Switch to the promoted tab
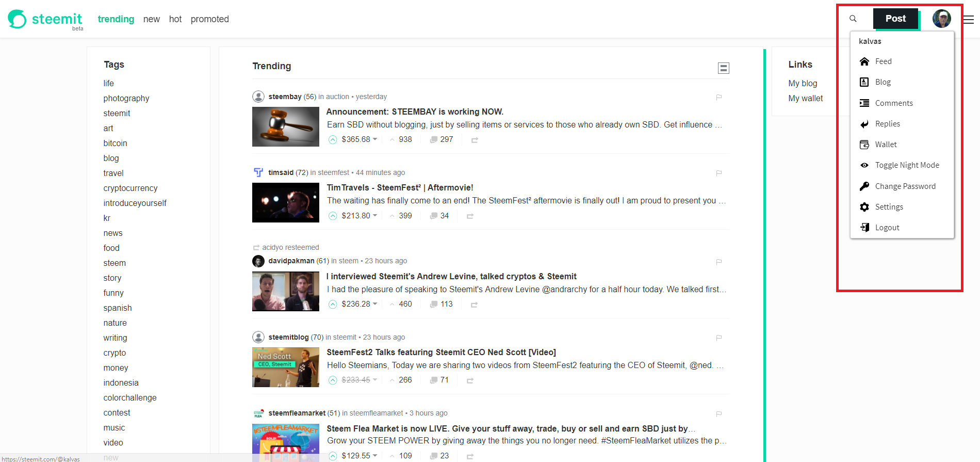The height and width of the screenshot is (462, 980). (210, 19)
